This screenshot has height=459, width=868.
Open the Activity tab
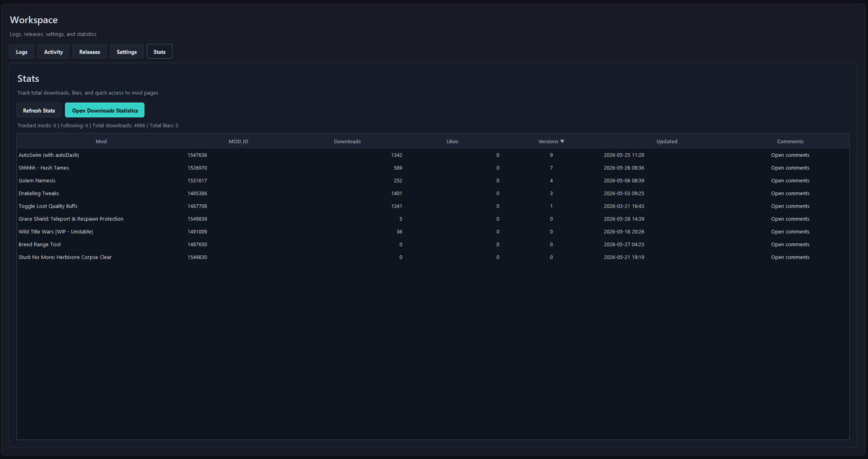tap(53, 52)
